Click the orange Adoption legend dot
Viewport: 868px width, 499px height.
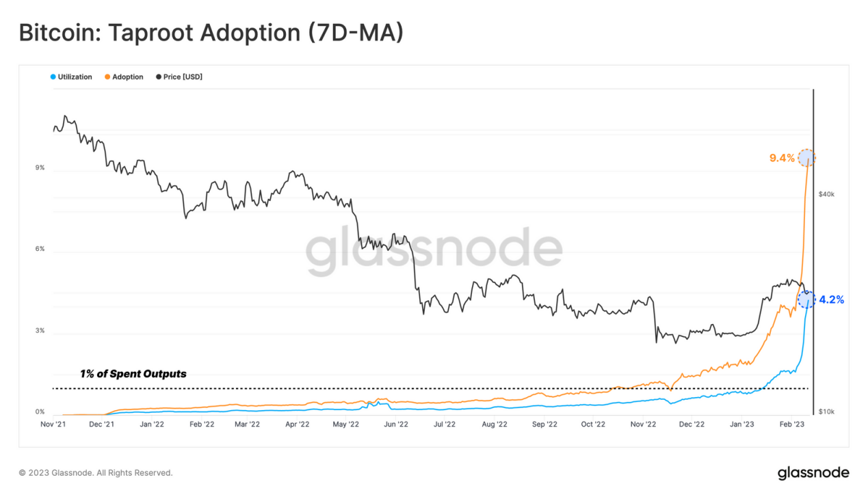pyautogui.click(x=107, y=77)
